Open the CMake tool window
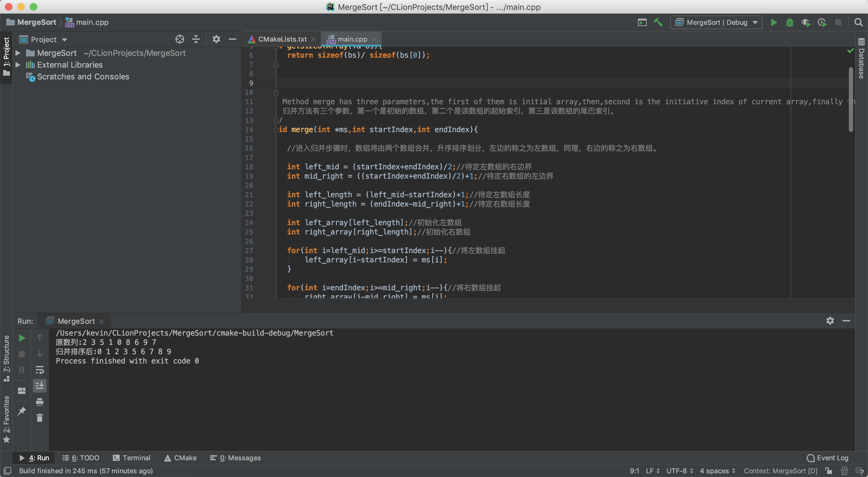 click(x=180, y=458)
